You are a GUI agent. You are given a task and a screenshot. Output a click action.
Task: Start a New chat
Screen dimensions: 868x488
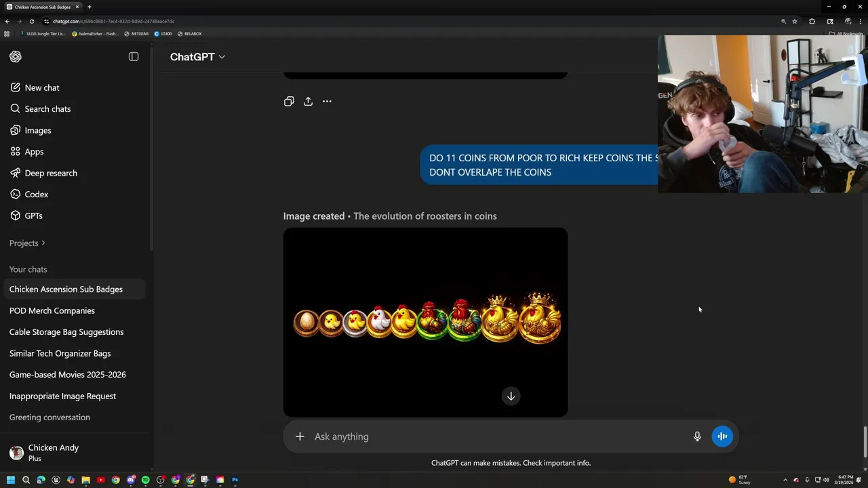(75, 87)
